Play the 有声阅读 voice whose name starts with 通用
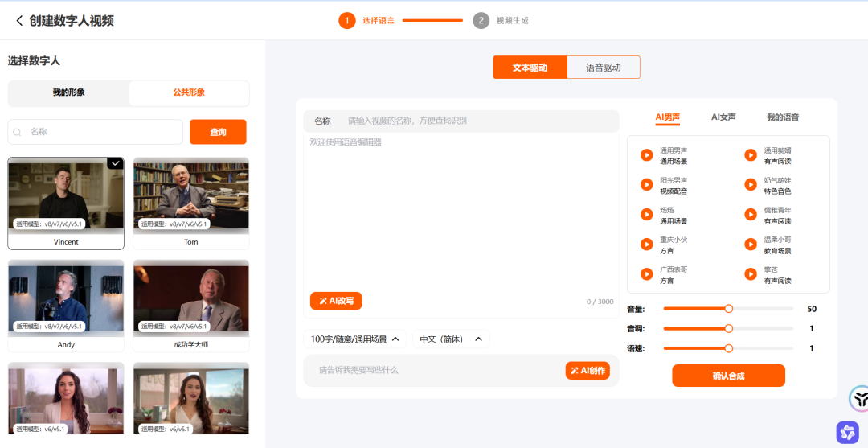The height and width of the screenshot is (448, 868). 751,155
